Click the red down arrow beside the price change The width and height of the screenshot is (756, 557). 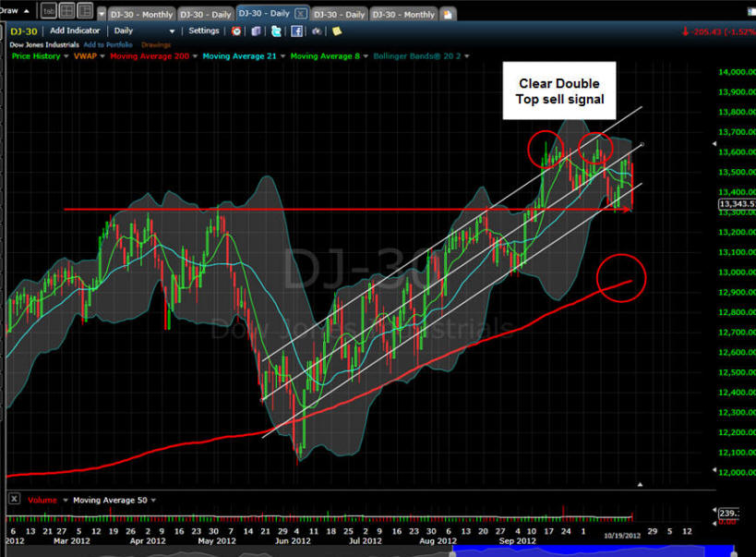coord(685,31)
